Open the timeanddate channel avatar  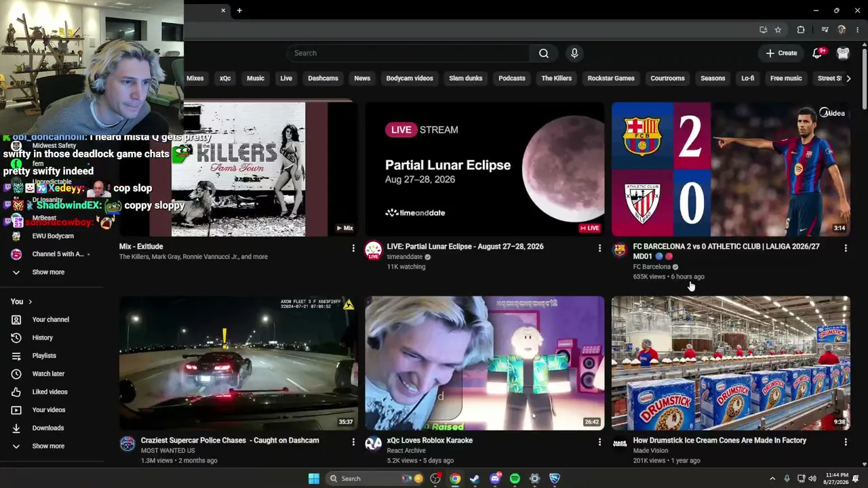(373, 250)
